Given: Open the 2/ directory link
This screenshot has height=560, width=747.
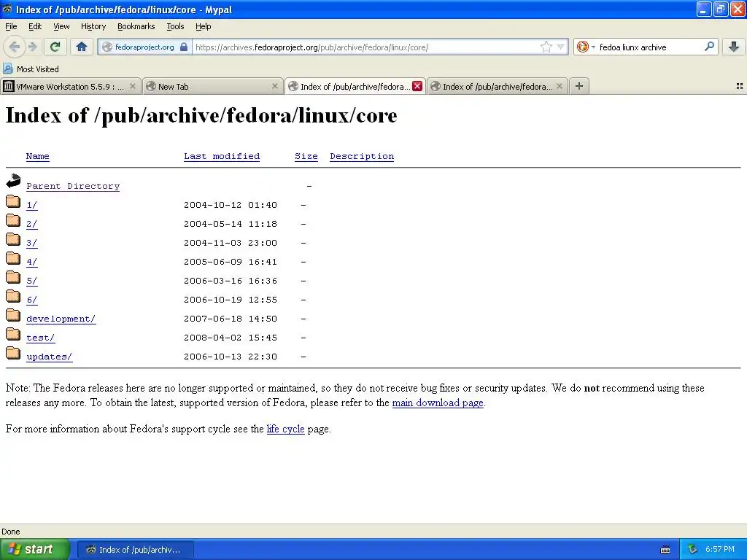Looking at the screenshot, I should point(31,225).
